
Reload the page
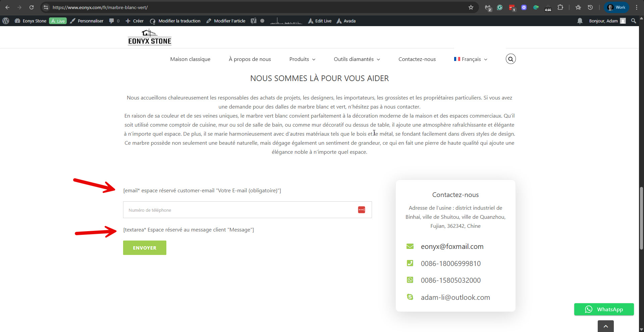pyautogui.click(x=32, y=7)
